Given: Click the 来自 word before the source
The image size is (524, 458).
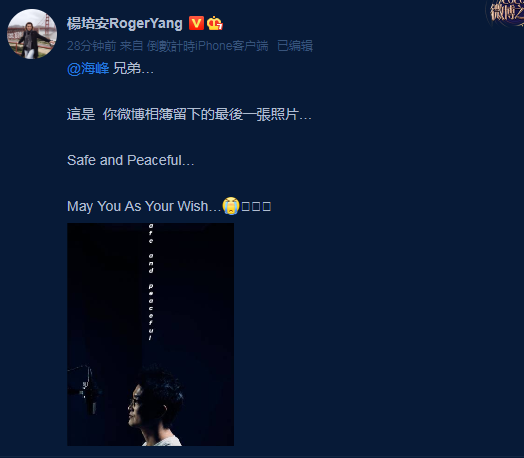Looking at the screenshot, I should tap(131, 46).
